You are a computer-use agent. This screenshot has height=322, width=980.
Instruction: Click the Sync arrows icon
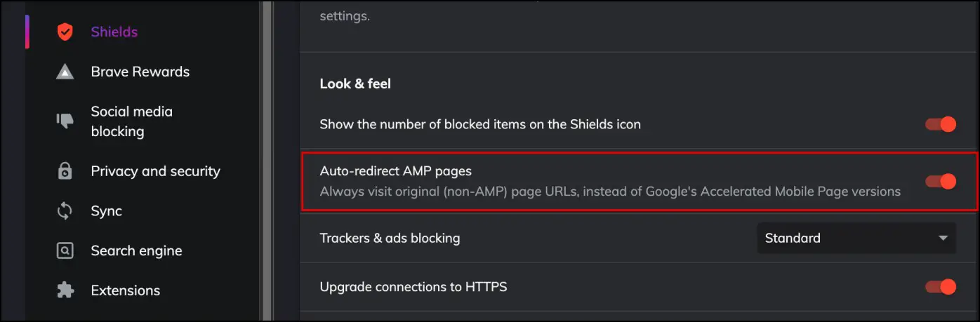click(65, 211)
